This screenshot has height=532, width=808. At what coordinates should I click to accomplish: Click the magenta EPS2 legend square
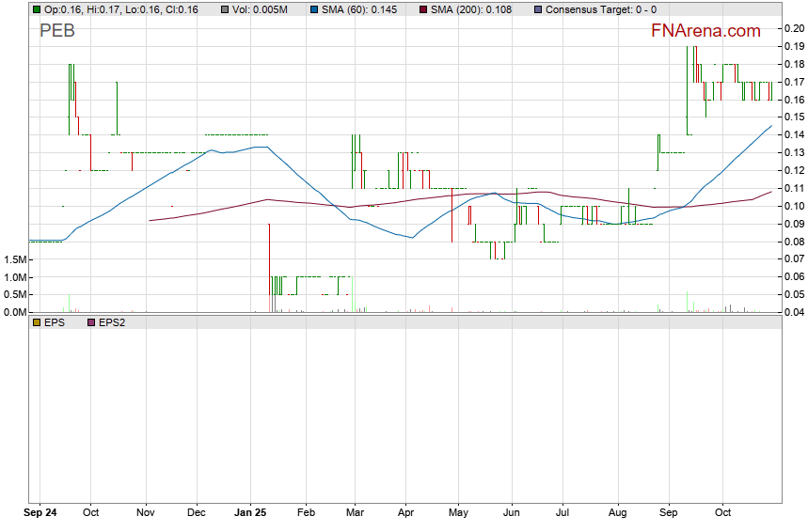91,322
